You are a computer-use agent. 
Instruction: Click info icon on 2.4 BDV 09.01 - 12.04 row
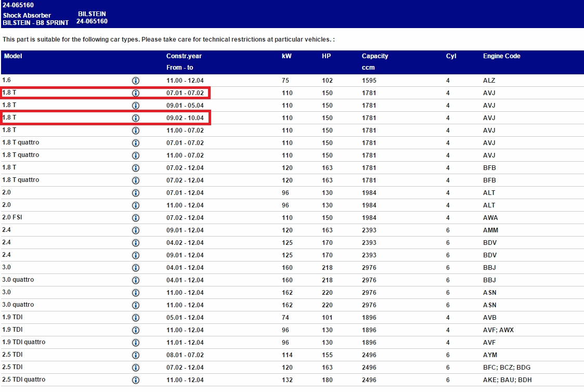click(136, 255)
